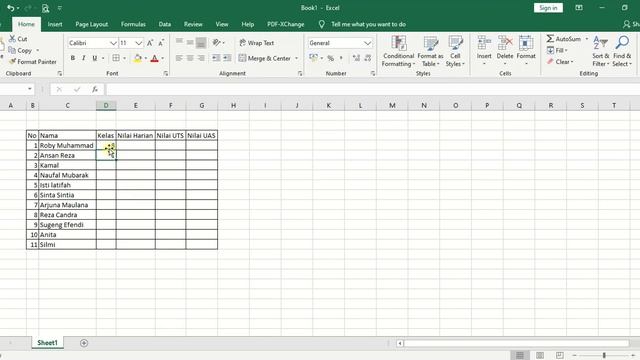Toggle Top Align
Image resolution: width=640 pixels, height=360 pixels.
[x=179, y=42]
